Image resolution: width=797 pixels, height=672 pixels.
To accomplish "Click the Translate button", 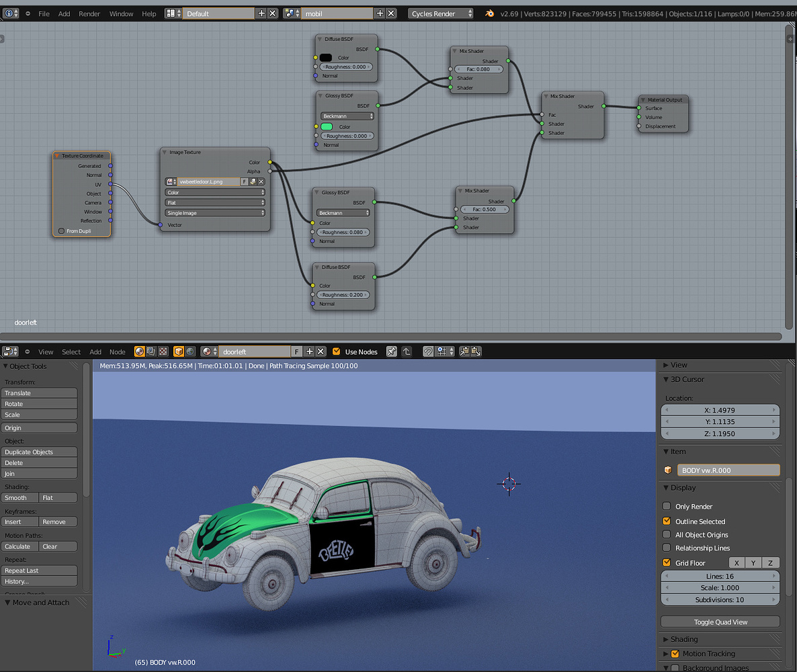I will pyautogui.click(x=39, y=393).
